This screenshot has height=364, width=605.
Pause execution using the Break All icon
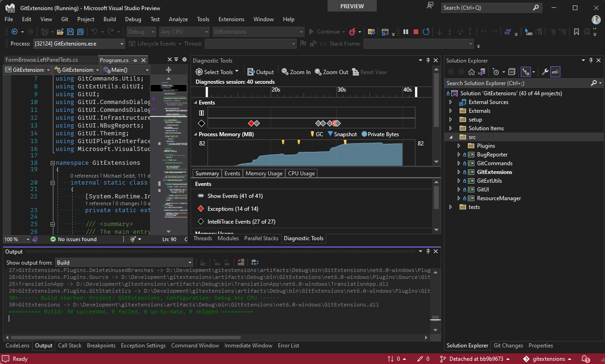tap(406, 32)
